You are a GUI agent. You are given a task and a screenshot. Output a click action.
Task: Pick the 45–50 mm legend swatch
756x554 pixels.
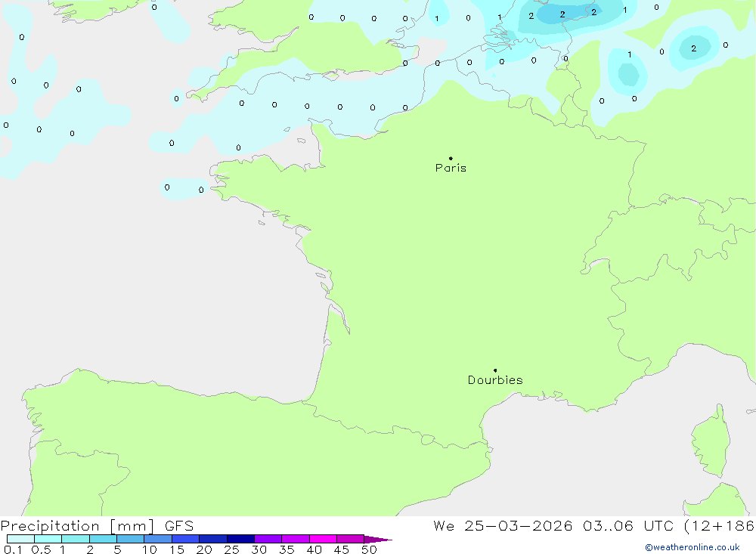351,539
